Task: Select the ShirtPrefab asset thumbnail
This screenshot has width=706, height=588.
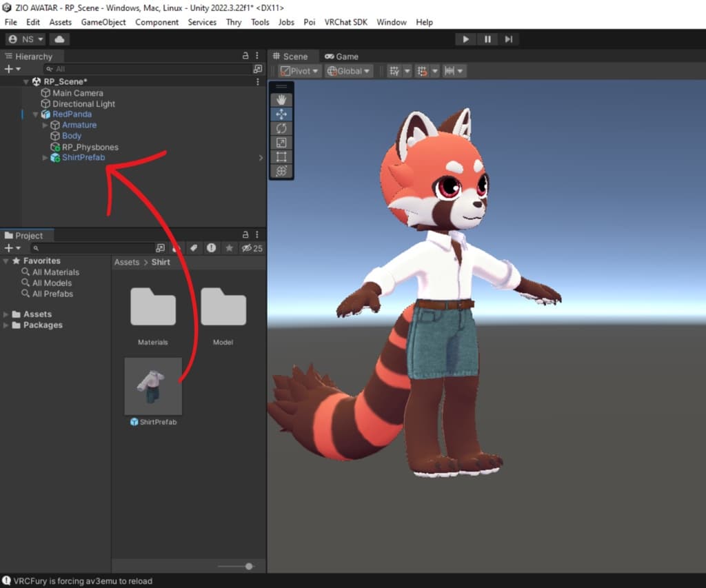Action: [153, 386]
